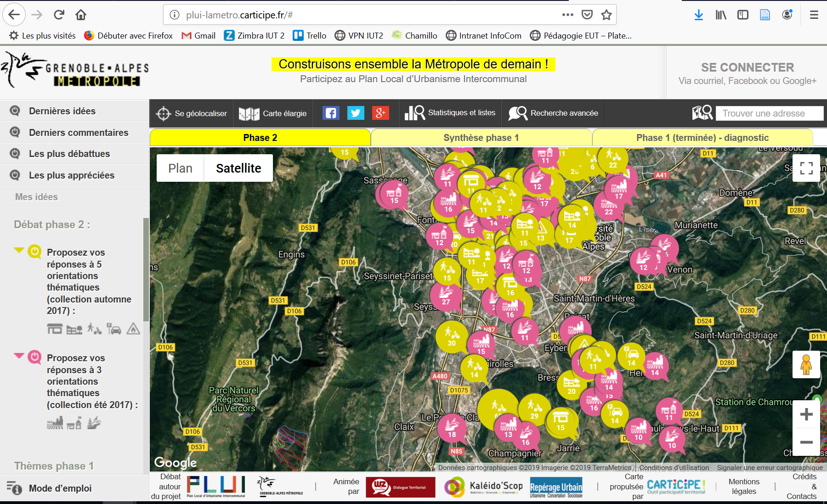Go to browser home page
Image resolution: width=827 pixels, height=504 pixels.
81,15
